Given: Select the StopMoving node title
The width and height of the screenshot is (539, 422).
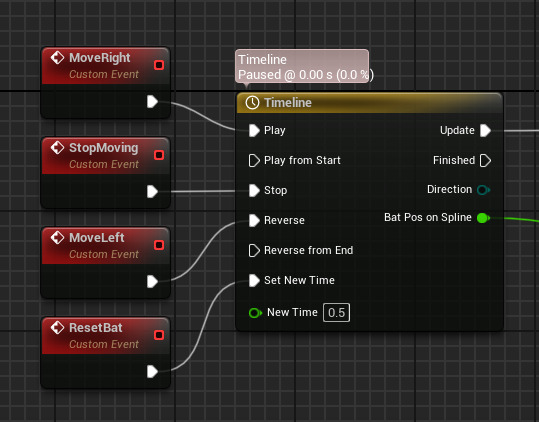Looking at the screenshot, I should click(x=103, y=148).
